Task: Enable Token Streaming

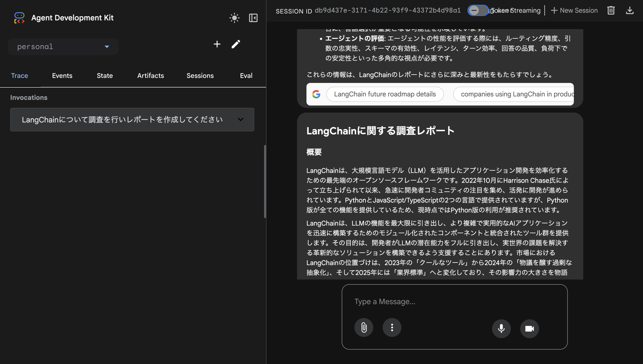Action: (x=478, y=11)
